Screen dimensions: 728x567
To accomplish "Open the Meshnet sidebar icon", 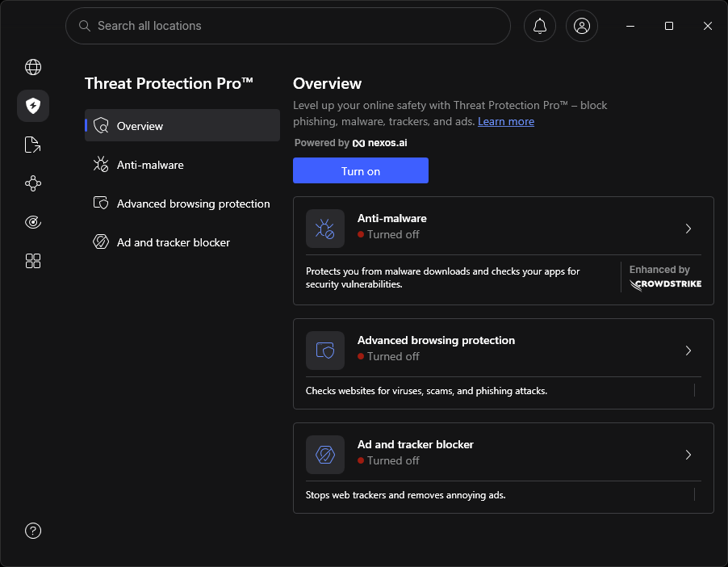I will point(33,183).
